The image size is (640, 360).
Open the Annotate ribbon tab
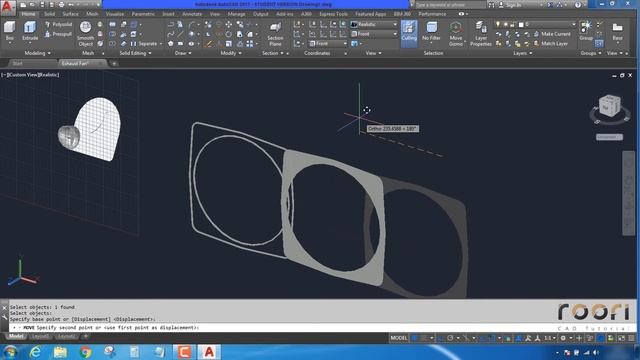tap(192, 14)
